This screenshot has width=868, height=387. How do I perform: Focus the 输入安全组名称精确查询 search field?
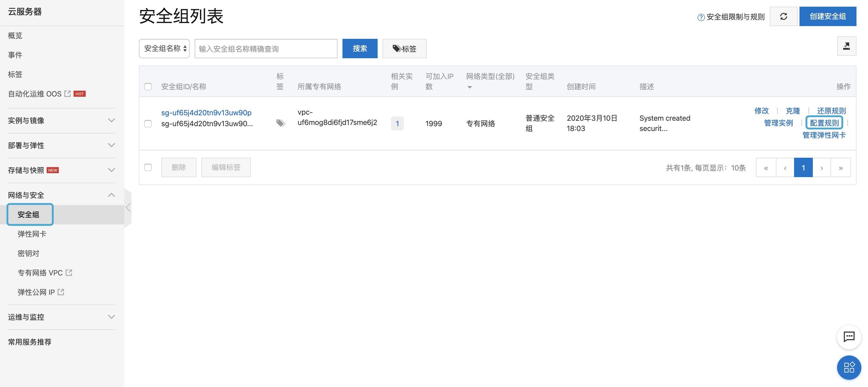pyautogui.click(x=266, y=49)
